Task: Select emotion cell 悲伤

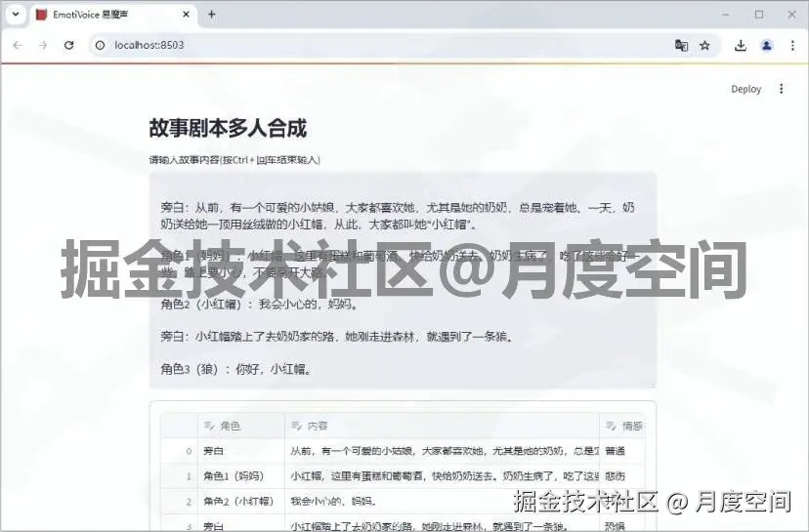Action: [x=622, y=475]
